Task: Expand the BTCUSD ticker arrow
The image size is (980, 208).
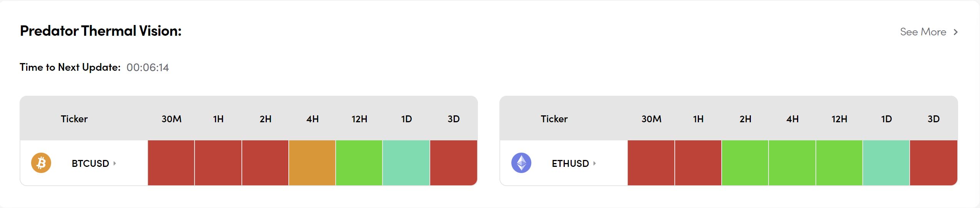Action: pyautogui.click(x=115, y=163)
